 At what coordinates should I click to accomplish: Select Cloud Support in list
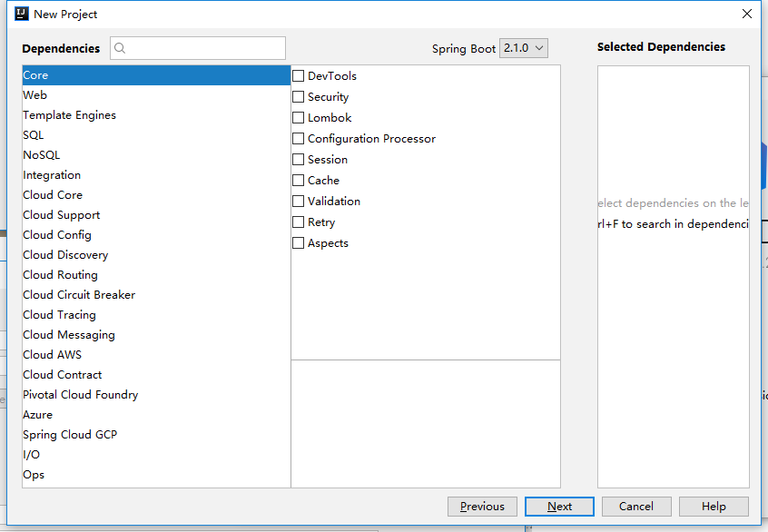(x=156, y=215)
